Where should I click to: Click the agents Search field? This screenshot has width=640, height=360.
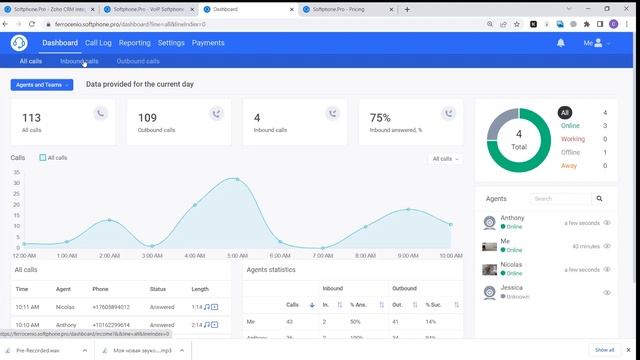click(561, 199)
